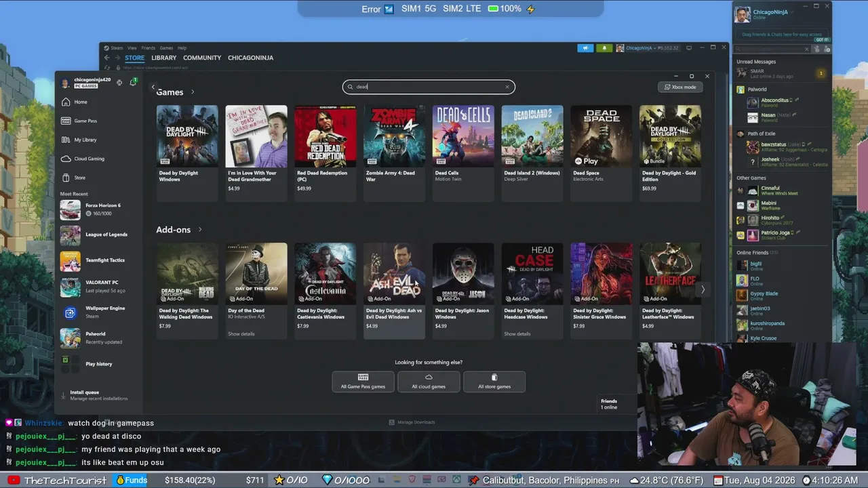Open the Dead by Daylight Windows game tile
This screenshot has height=488, width=868.
[x=187, y=153]
